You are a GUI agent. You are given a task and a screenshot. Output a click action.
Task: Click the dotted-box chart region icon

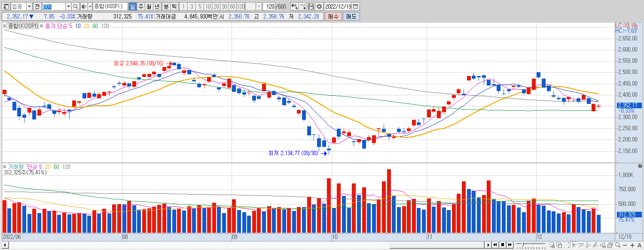point(566,245)
